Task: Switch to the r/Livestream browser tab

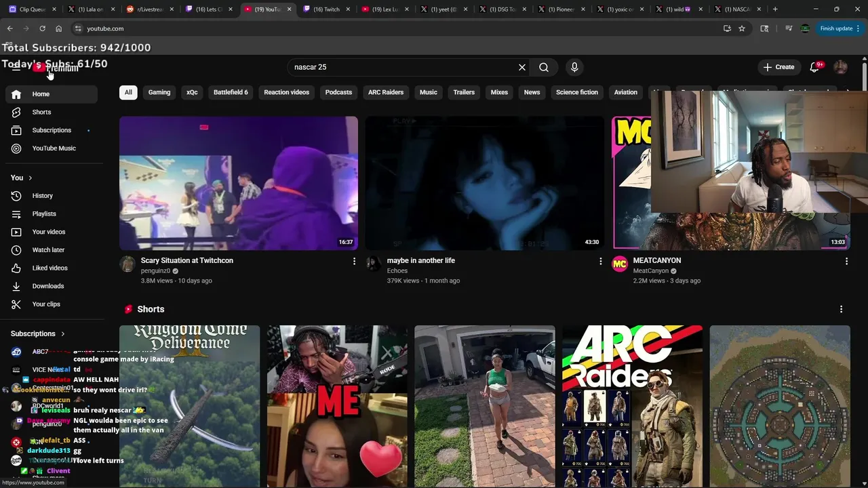Action: [151, 9]
